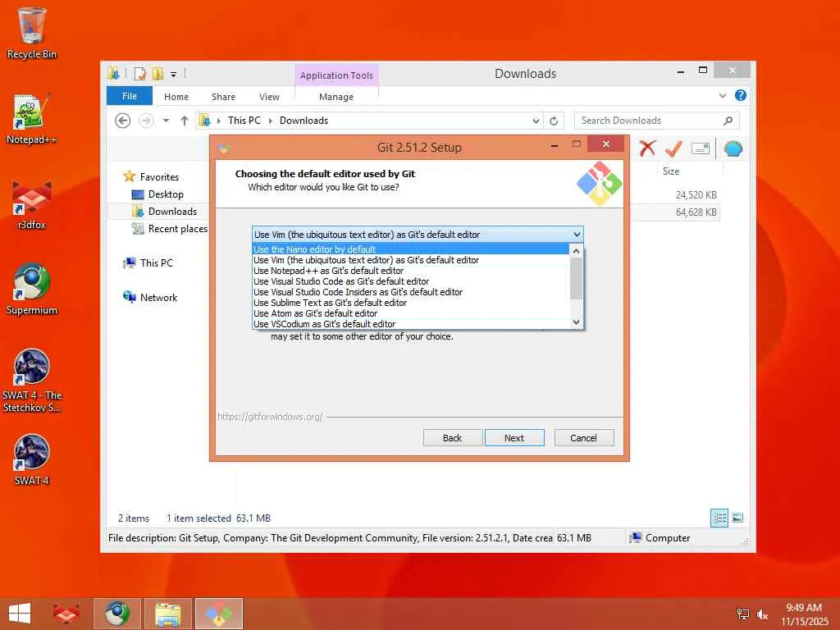This screenshot has height=630, width=840.
Task: Go forward in the Downloads window
Action: point(146,121)
